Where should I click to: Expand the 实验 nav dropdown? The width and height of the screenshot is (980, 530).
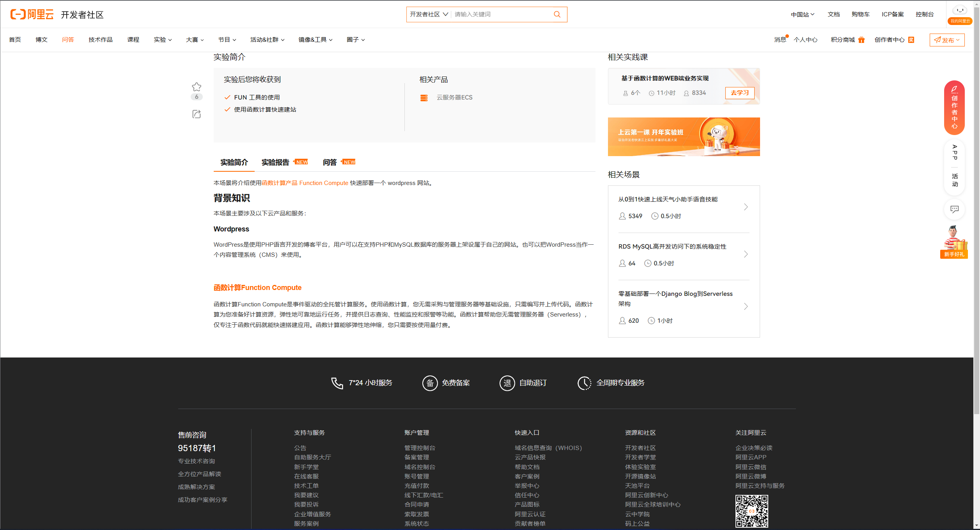(163, 40)
